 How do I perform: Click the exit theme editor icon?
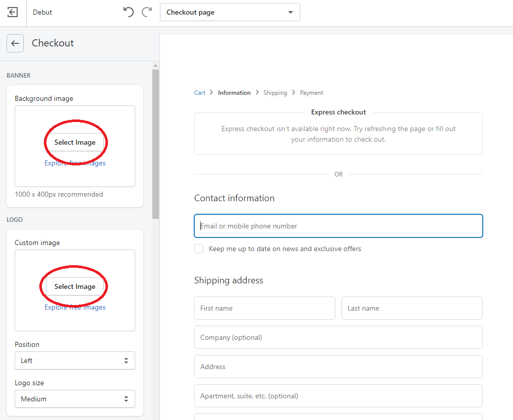pos(13,13)
